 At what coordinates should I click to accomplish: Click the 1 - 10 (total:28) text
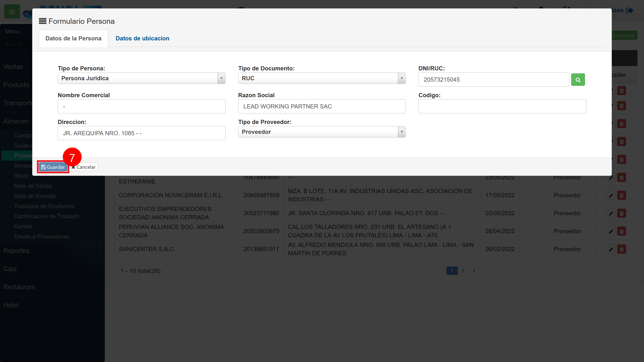(x=141, y=271)
